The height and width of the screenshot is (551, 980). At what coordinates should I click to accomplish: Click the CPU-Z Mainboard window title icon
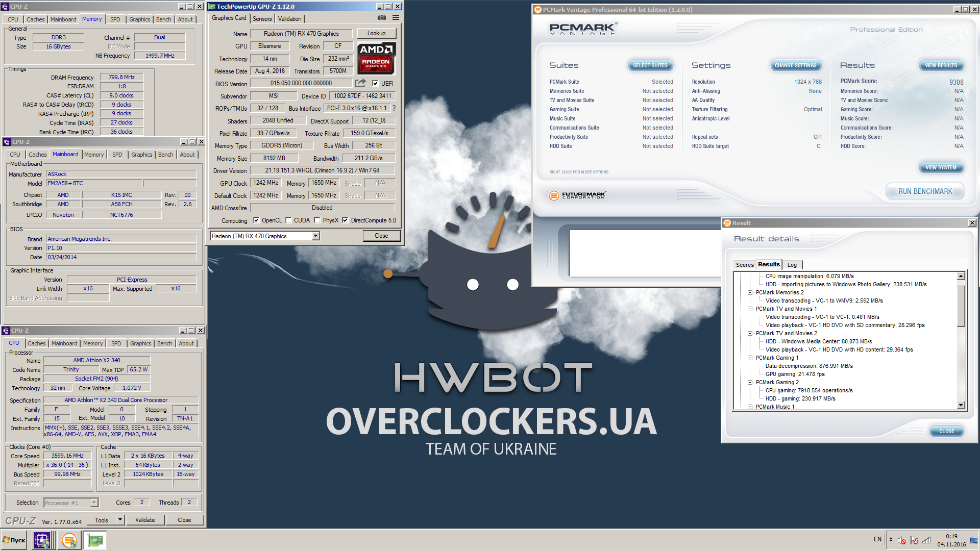coord(7,142)
